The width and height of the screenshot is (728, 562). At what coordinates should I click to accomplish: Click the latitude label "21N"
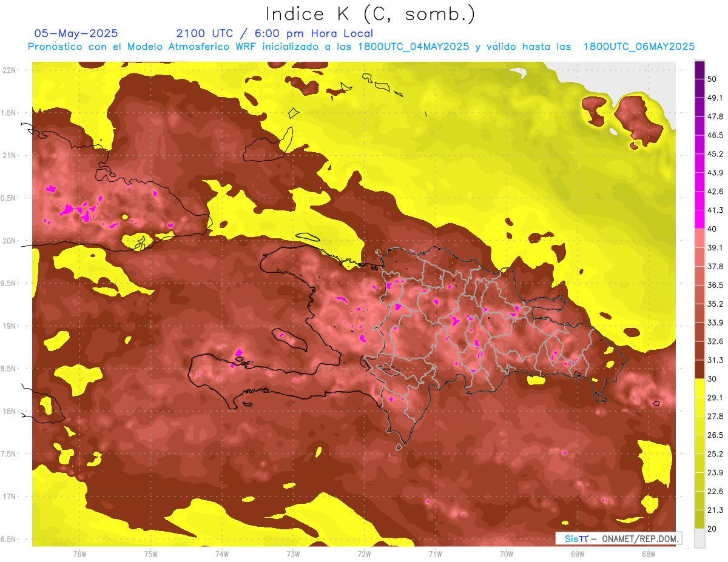coord(10,155)
